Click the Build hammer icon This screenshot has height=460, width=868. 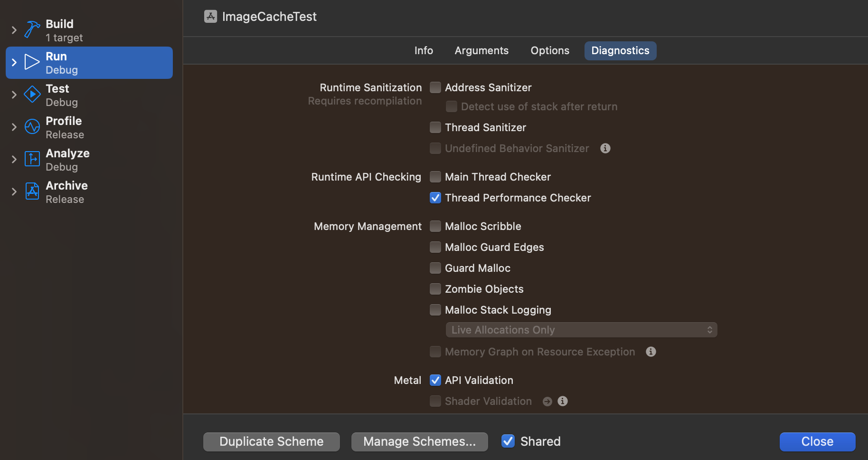[x=32, y=29]
